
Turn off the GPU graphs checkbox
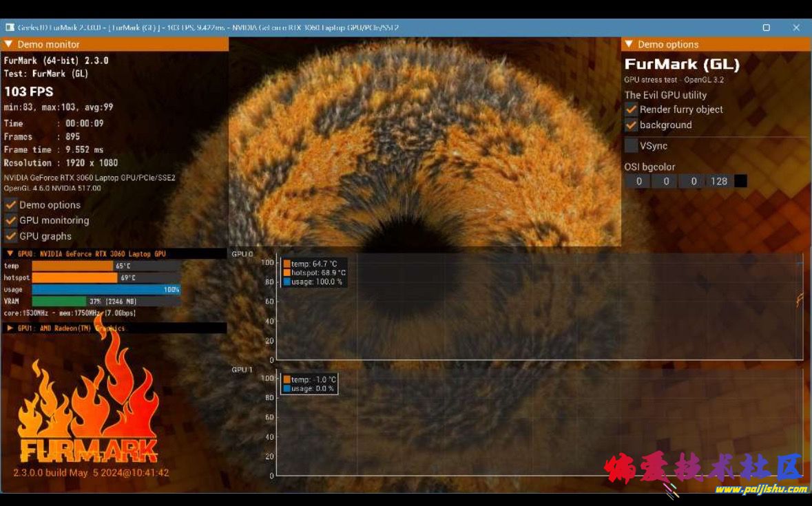(11, 236)
